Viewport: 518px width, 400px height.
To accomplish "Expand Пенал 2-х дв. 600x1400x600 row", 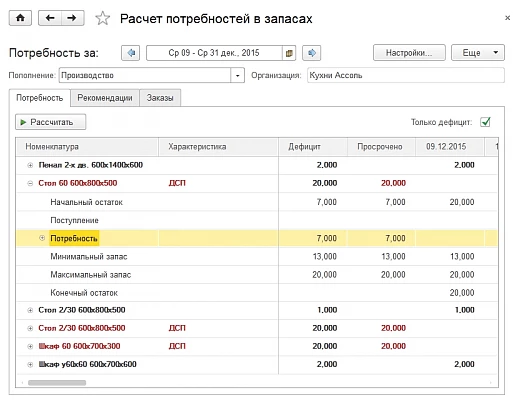I will pyautogui.click(x=30, y=165).
